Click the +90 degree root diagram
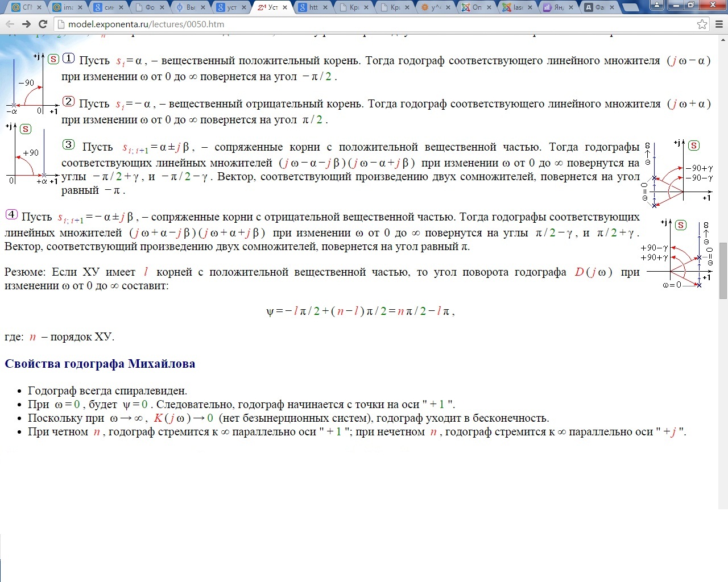The width and height of the screenshot is (728, 582). tap(32, 153)
